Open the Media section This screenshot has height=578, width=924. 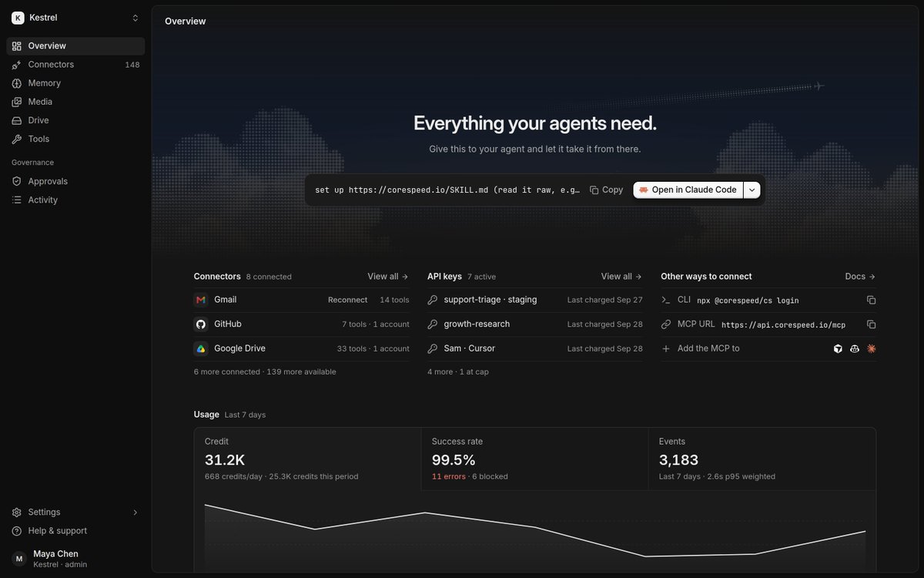[75, 102]
